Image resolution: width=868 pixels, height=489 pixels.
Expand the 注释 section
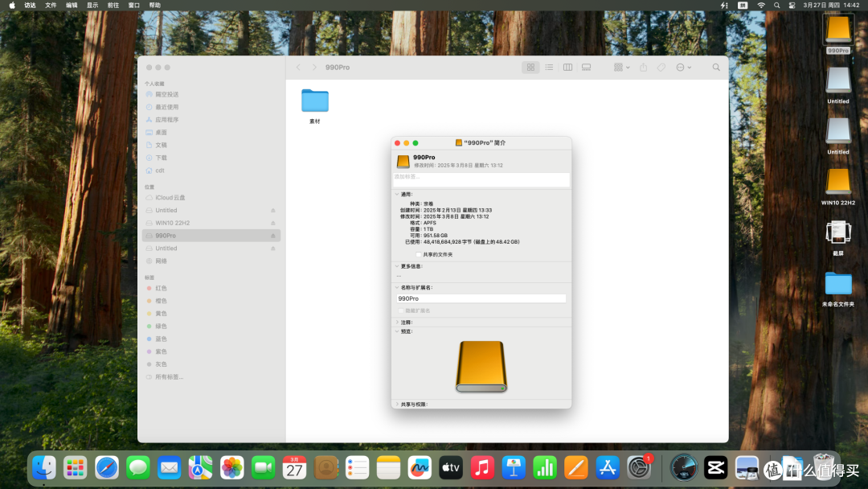tap(397, 323)
